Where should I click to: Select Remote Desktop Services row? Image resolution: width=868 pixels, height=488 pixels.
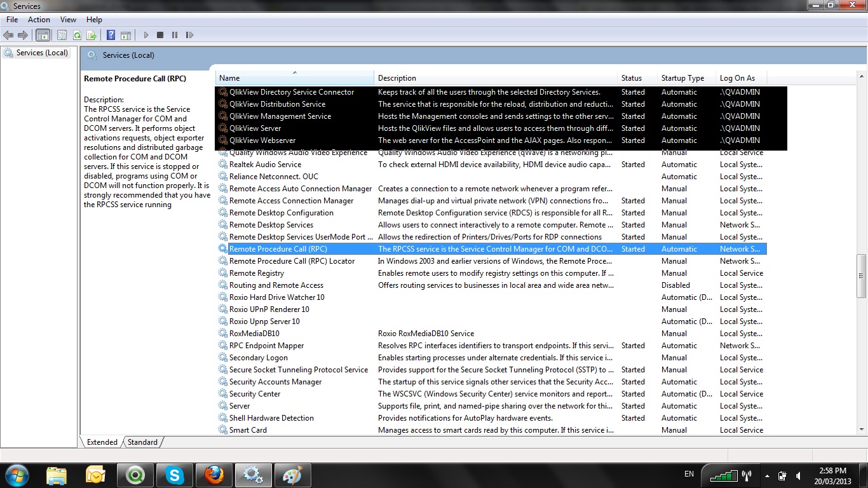coord(491,225)
